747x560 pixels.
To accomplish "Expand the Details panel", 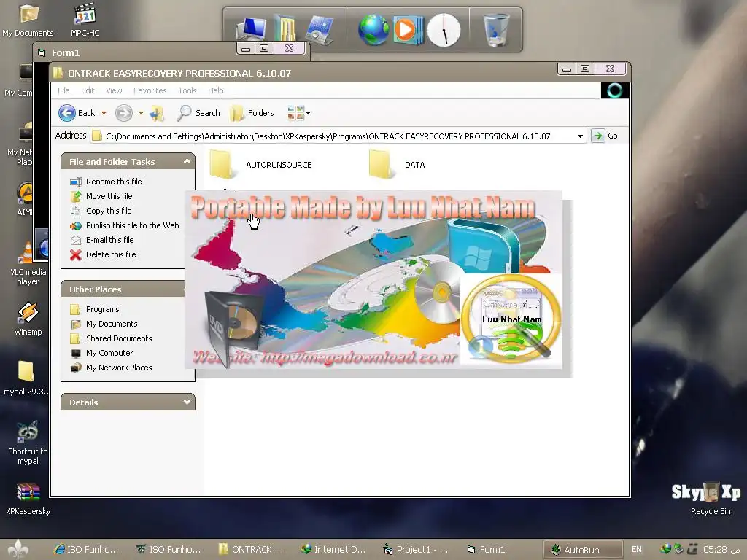I will [187, 402].
